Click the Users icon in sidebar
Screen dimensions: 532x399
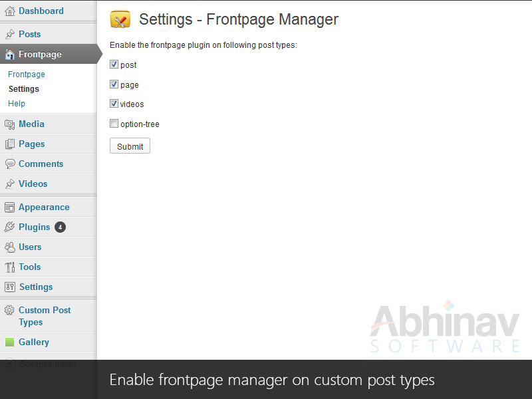[x=10, y=247]
